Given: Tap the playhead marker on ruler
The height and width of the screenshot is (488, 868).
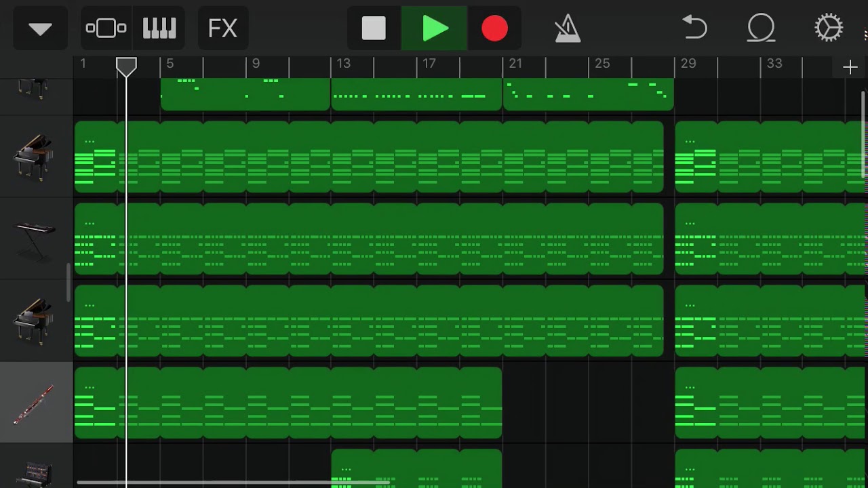Looking at the screenshot, I should 126,66.
